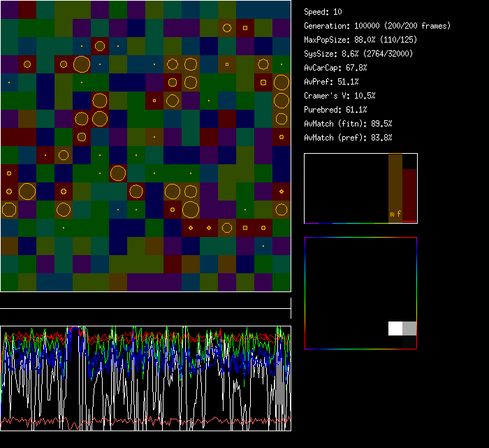The width and height of the screenshot is (489, 448).
Task: Click the diamond marker on the grid's right edge
Action: (x=282, y=191)
